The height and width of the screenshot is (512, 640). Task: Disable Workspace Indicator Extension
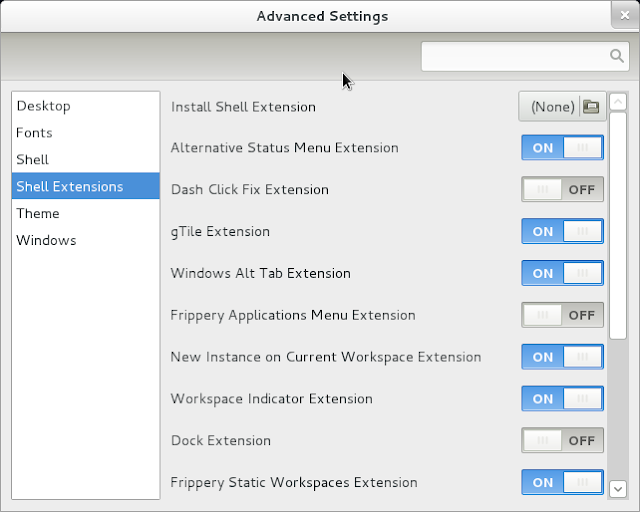(x=562, y=399)
